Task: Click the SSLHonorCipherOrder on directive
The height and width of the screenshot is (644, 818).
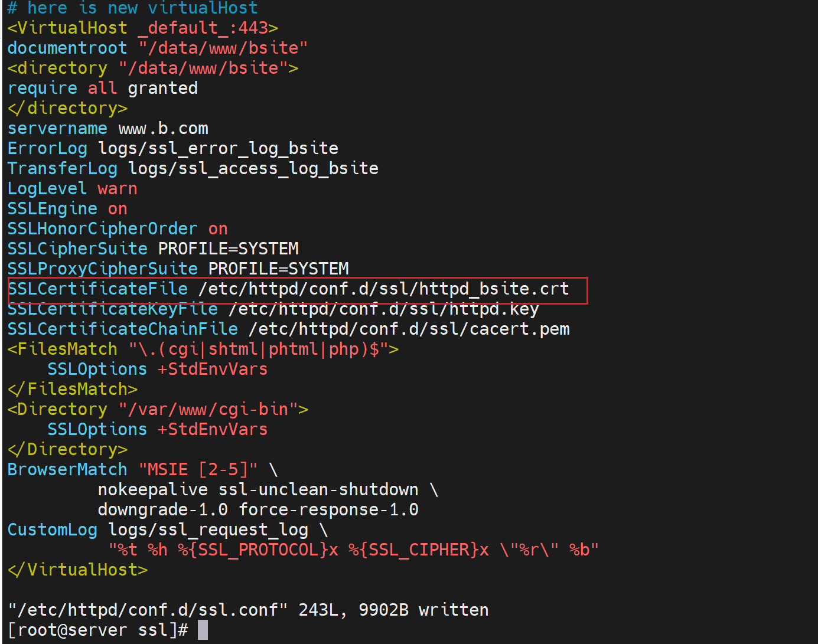Action: click(117, 229)
